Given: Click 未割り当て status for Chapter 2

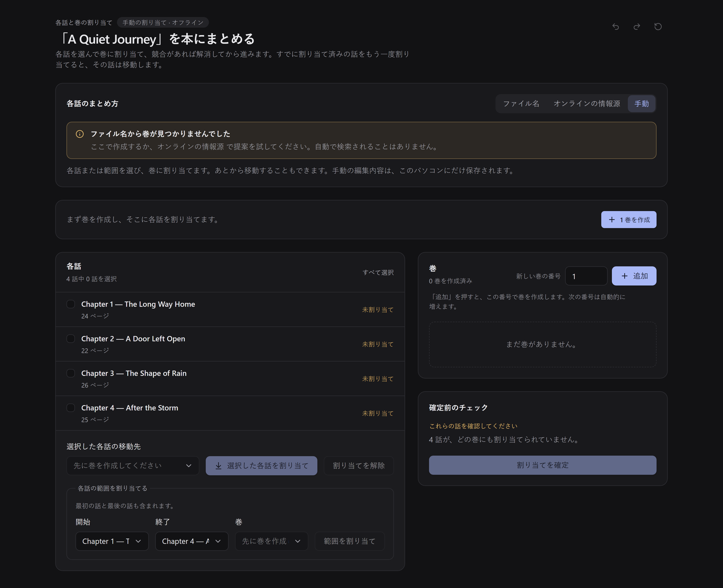Looking at the screenshot, I should click(378, 344).
